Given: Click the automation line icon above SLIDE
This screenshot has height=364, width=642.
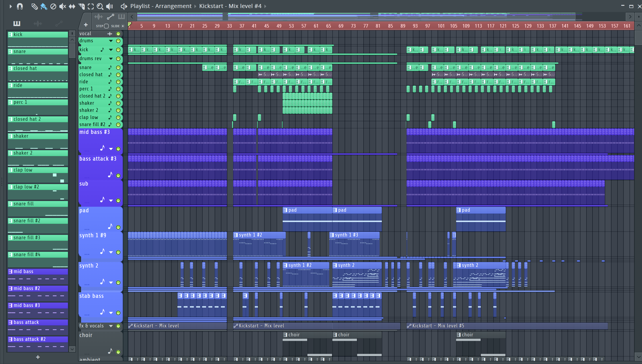Looking at the screenshot, I should coord(110,17).
